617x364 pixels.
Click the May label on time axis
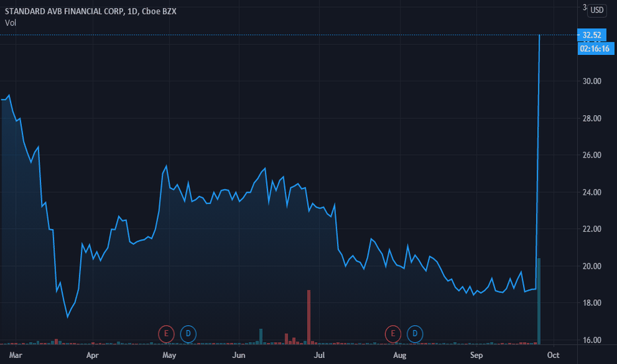(x=169, y=355)
